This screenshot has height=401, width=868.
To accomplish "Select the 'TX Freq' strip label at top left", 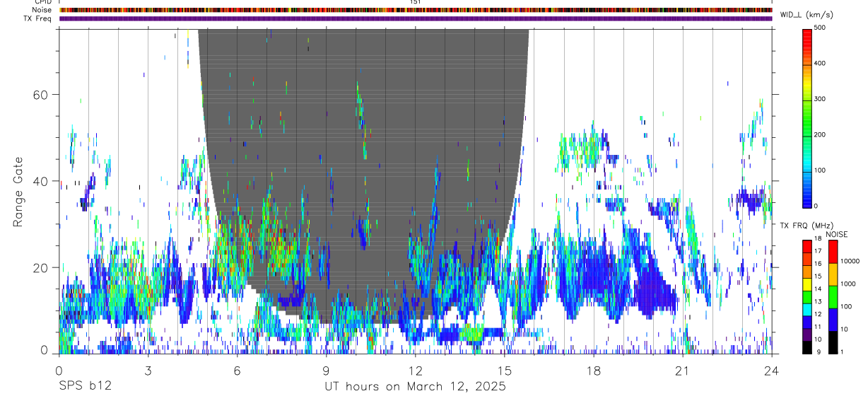I will [x=38, y=18].
